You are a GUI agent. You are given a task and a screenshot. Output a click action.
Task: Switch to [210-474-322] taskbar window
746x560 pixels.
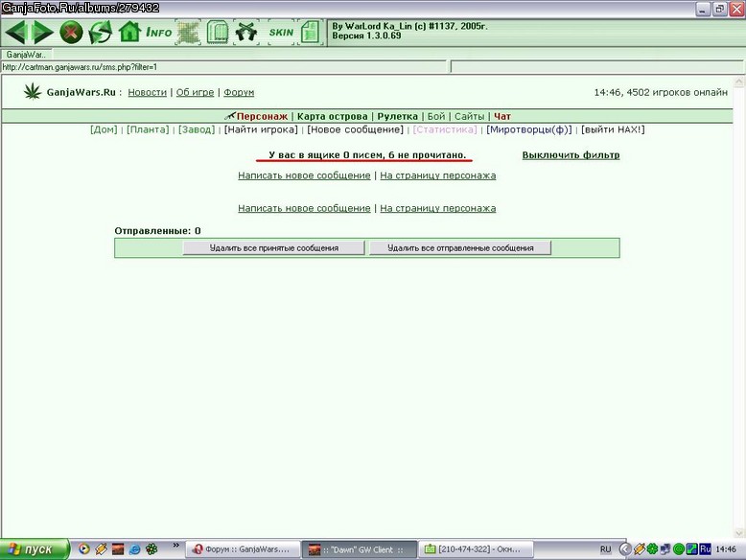click(476, 549)
